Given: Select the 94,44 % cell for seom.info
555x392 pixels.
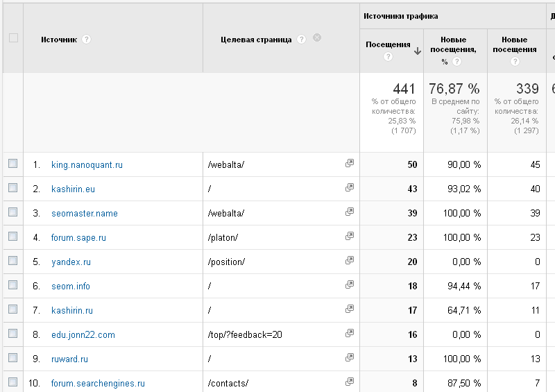Looking at the screenshot, I should click(x=464, y=286).
